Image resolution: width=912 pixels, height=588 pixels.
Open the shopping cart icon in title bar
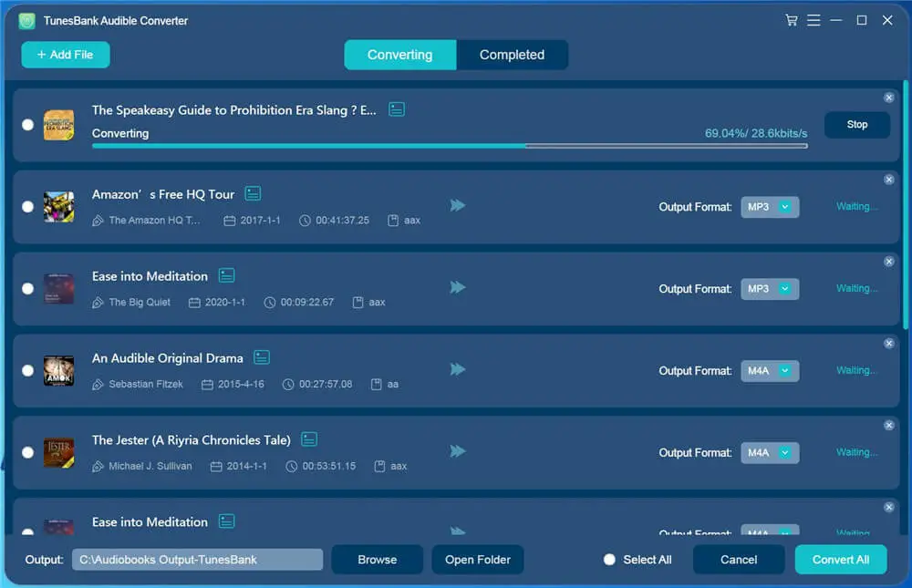[x=791, y=20]
